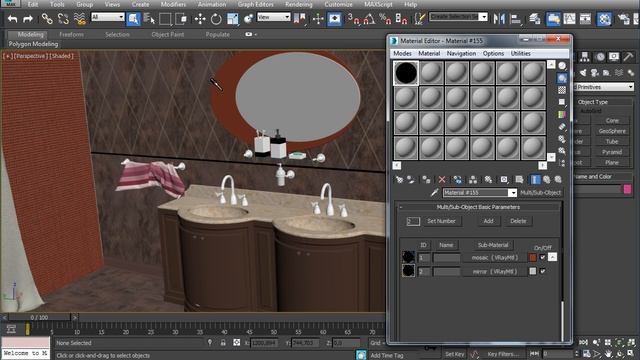Screen dimensions: 640x360
Task: Pick the Rectangular Selection Region tool
Action: pos(165,19)
